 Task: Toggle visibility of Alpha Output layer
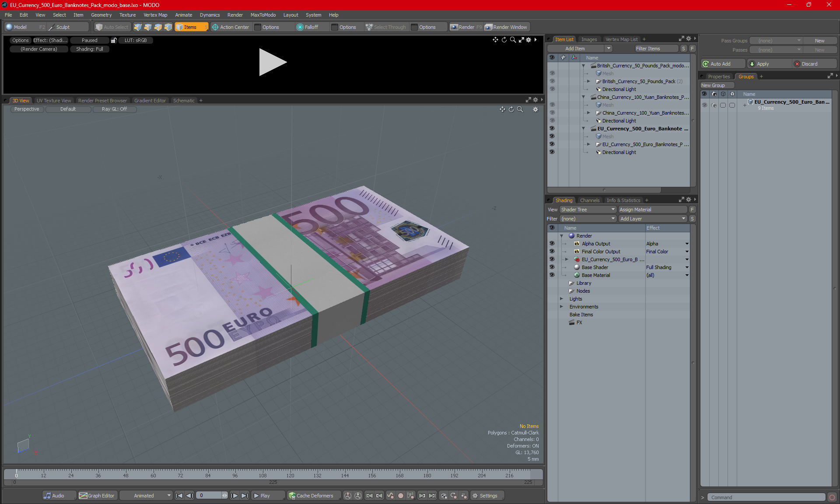tap(552, 244)
